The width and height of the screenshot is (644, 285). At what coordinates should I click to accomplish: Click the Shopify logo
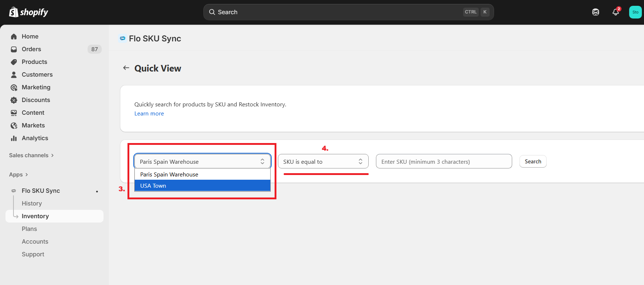(x=28, y=12)
